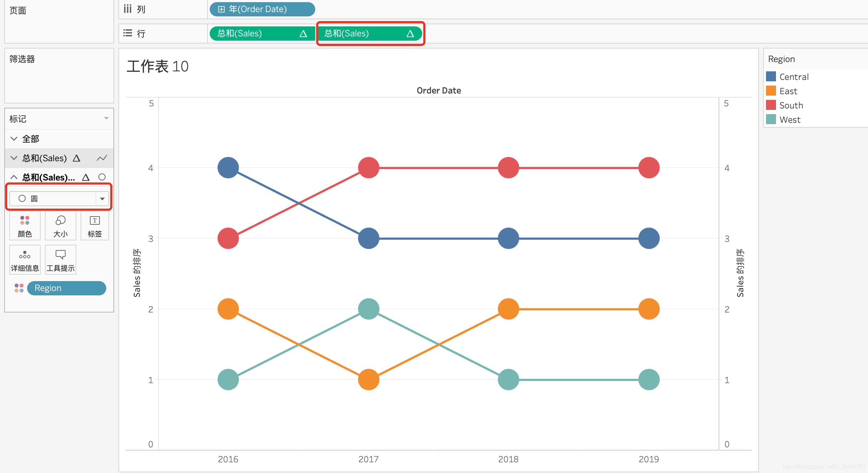
Task: Click the teal West circle at 2017
Action: pyautogui.click(x=368, y=309)
